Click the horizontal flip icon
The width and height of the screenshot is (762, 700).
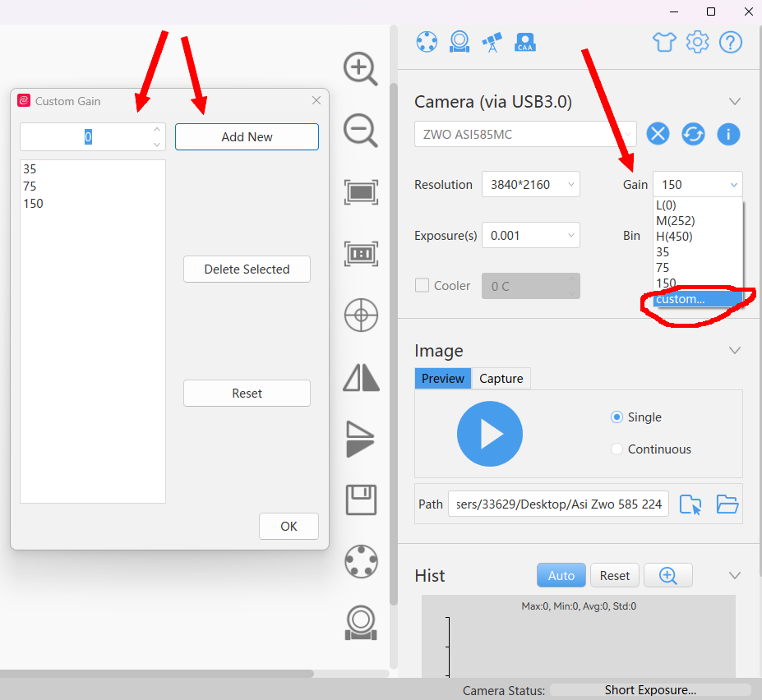[x=361, y=377]
